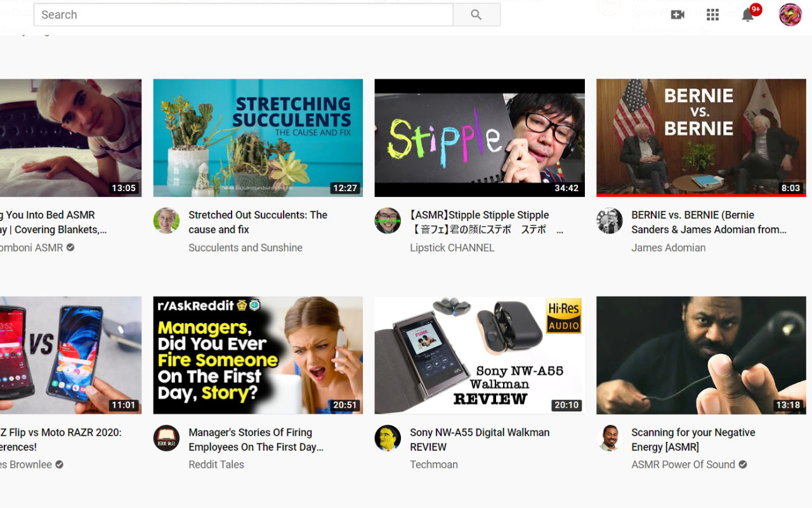Image resolution: width=812 pixels, height=508 pixels.
Task: Open the create video camera icon
Action: 678,15
